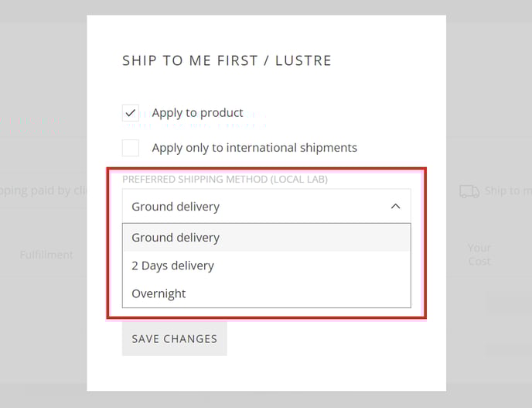The width and height of the screenshot is (532, 408).
Task: Collapse the dropdown using the up chevron arrow
Action: pyautogui.click(x=396, y=206)
